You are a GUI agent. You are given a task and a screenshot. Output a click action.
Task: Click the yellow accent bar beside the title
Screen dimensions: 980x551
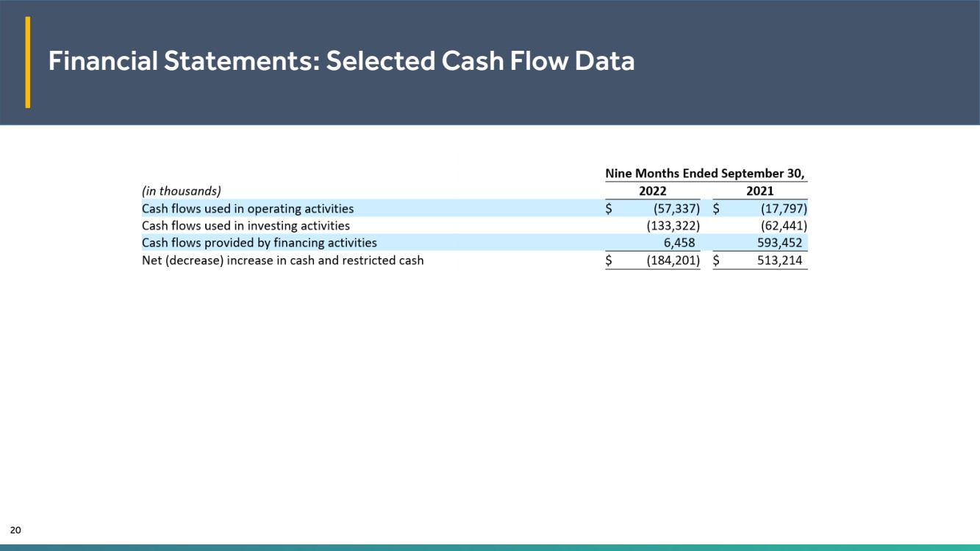28,63
